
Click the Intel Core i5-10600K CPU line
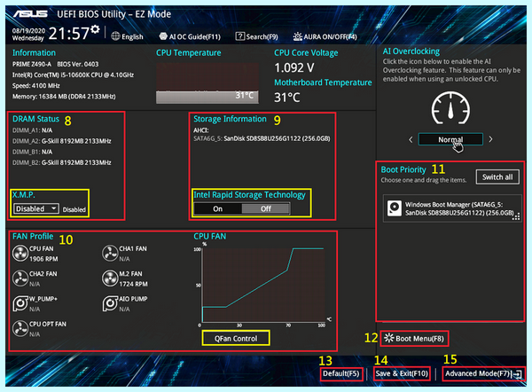pyautogui.click(x=73, y=74)
